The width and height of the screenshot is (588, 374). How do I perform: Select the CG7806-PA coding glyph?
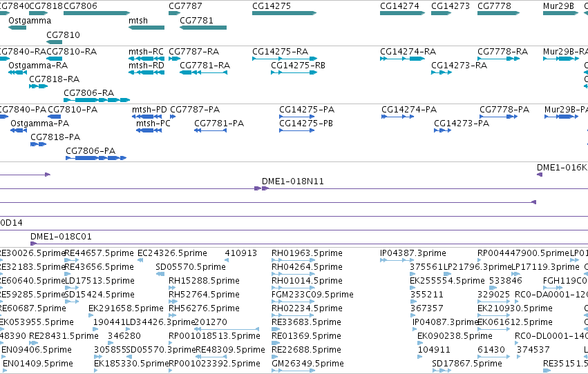click(96, 158)
